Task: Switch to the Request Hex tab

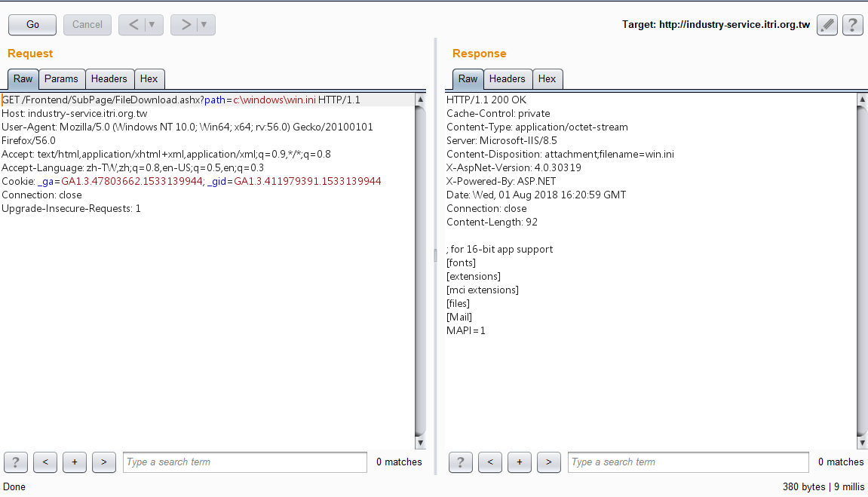Action: 149,78
